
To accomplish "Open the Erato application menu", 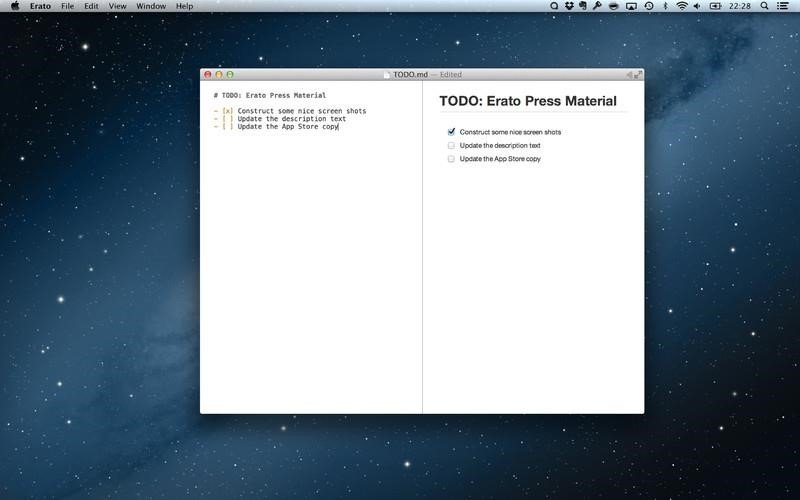I will coord(40,6).
